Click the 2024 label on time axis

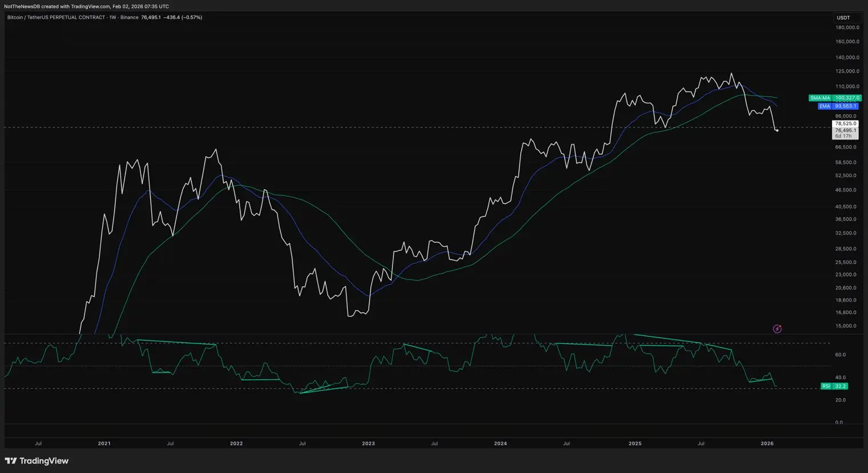pyautogui.click(x=500, y=443)
